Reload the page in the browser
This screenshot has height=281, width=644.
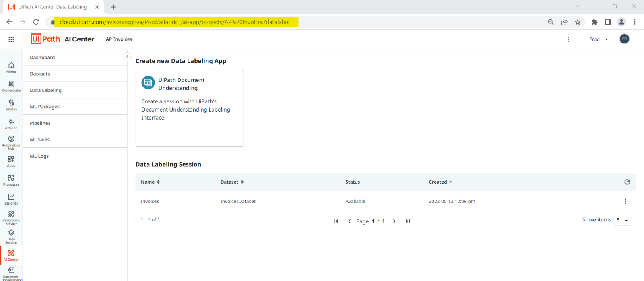pos(36,22)
